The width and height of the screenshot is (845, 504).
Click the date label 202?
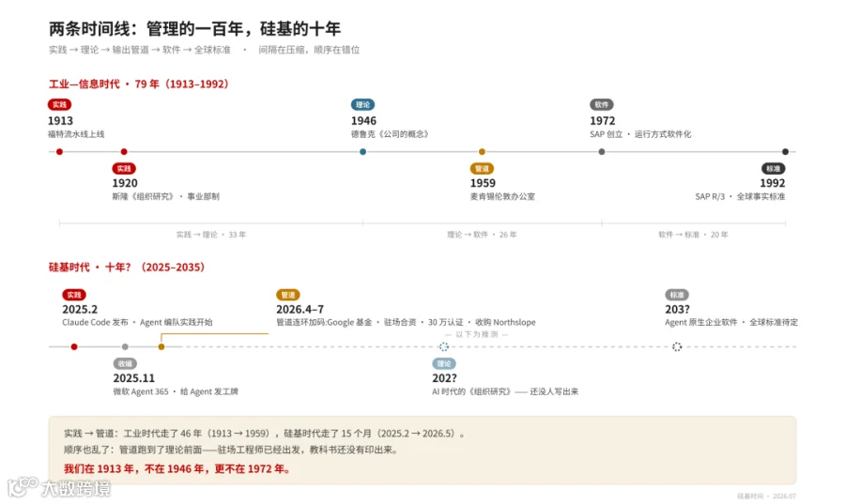[x=444, y=378]
